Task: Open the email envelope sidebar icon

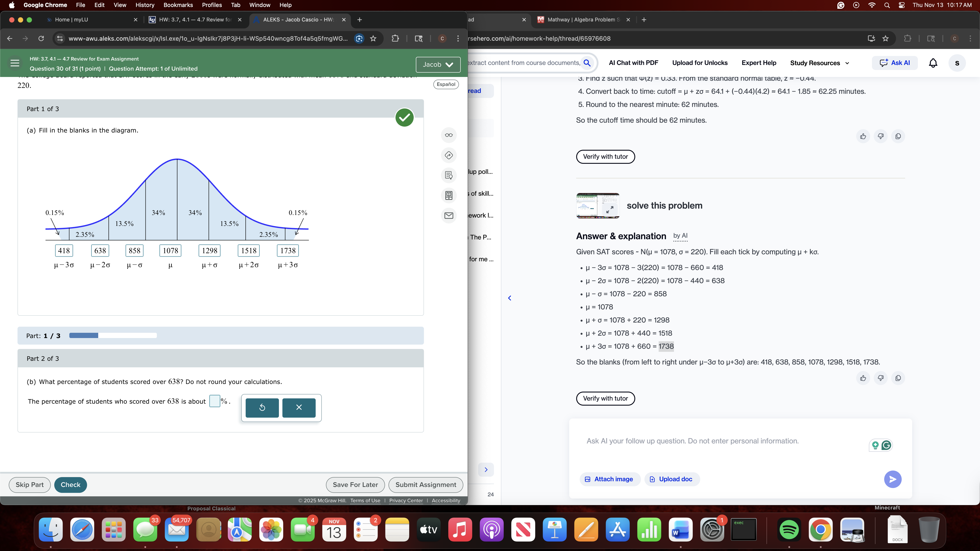Action: coord(449,216)
